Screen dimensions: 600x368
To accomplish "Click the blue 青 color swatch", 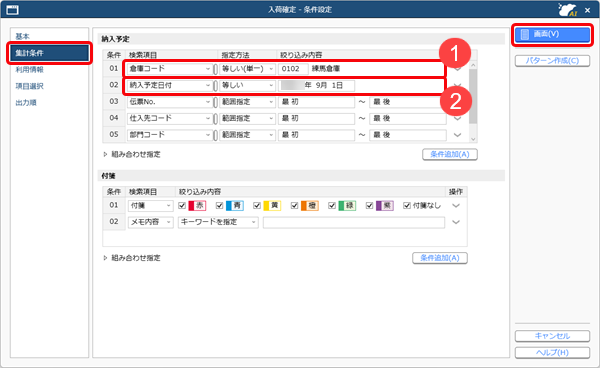I will tap(235, 206).
